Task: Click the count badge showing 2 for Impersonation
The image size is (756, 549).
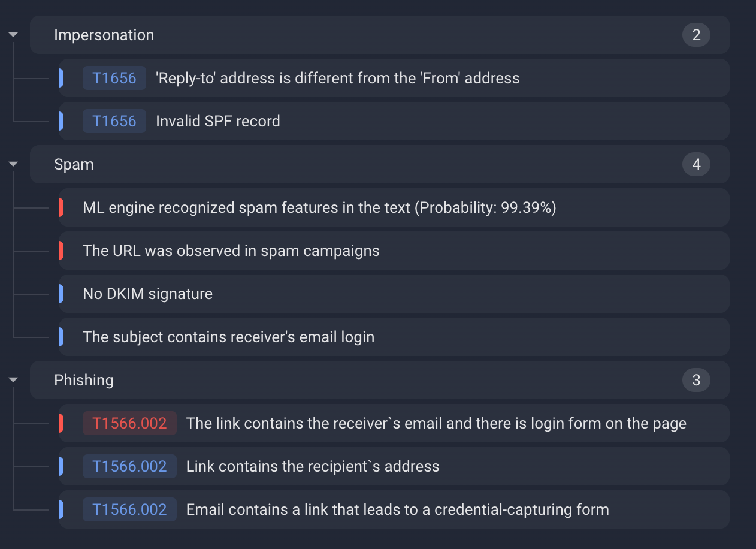Action: coord(696,35)
